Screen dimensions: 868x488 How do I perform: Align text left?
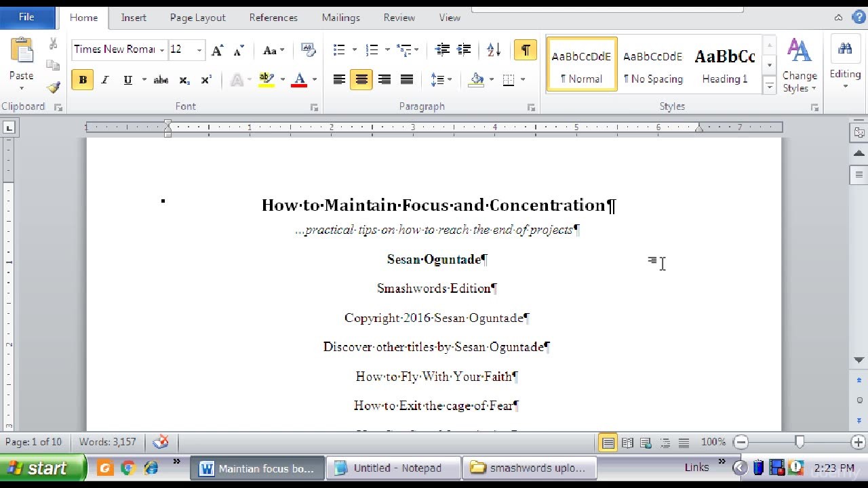coord(339,80)
